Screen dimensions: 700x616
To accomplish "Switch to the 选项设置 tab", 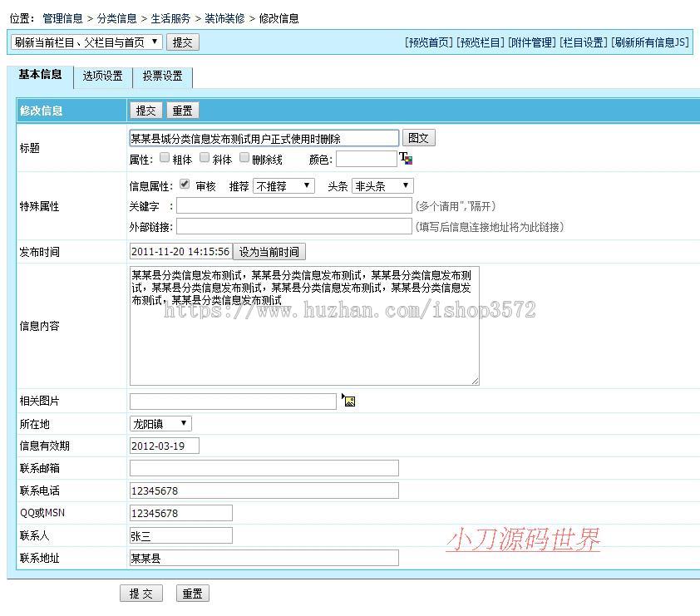I will pos(103,76).
